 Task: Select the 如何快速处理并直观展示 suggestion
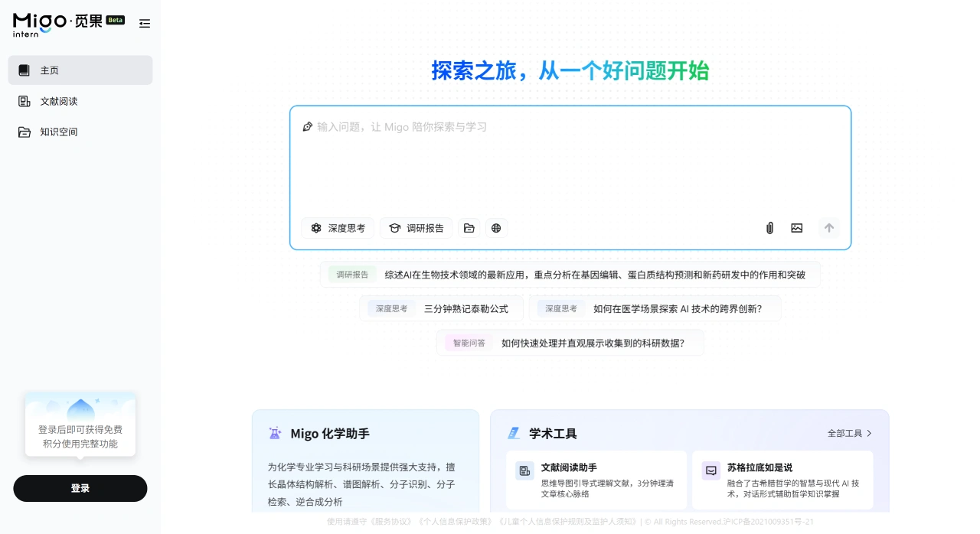[x=570, y=343]
